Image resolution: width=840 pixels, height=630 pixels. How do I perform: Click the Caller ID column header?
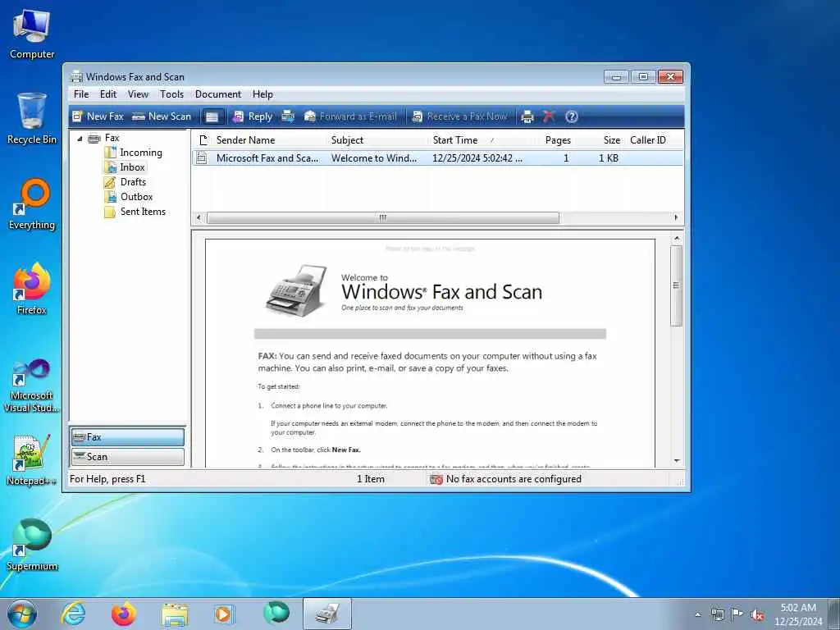pos(648,140)
